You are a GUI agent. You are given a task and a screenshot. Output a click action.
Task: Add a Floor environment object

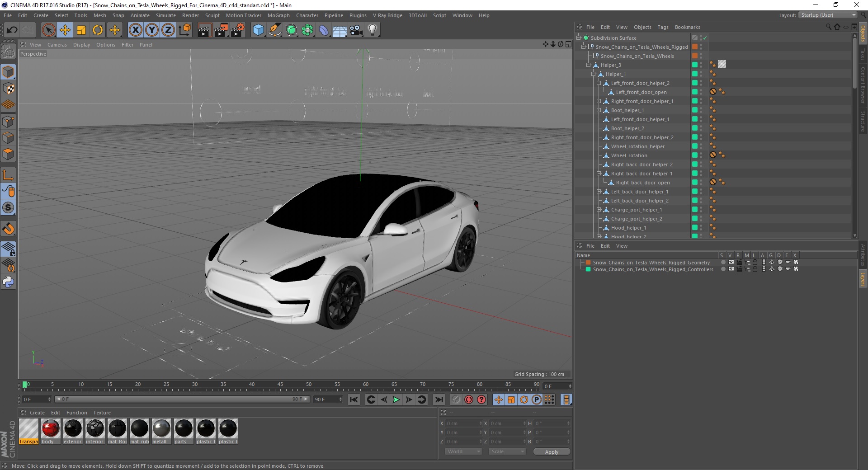pyautogui.click(x=340, y=30)
